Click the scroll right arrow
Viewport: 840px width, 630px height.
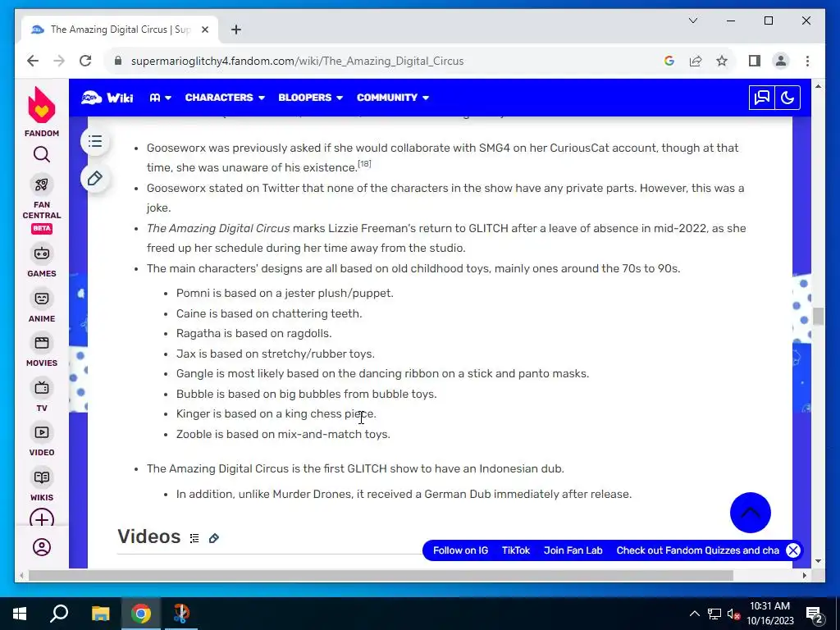coord(804,575)
